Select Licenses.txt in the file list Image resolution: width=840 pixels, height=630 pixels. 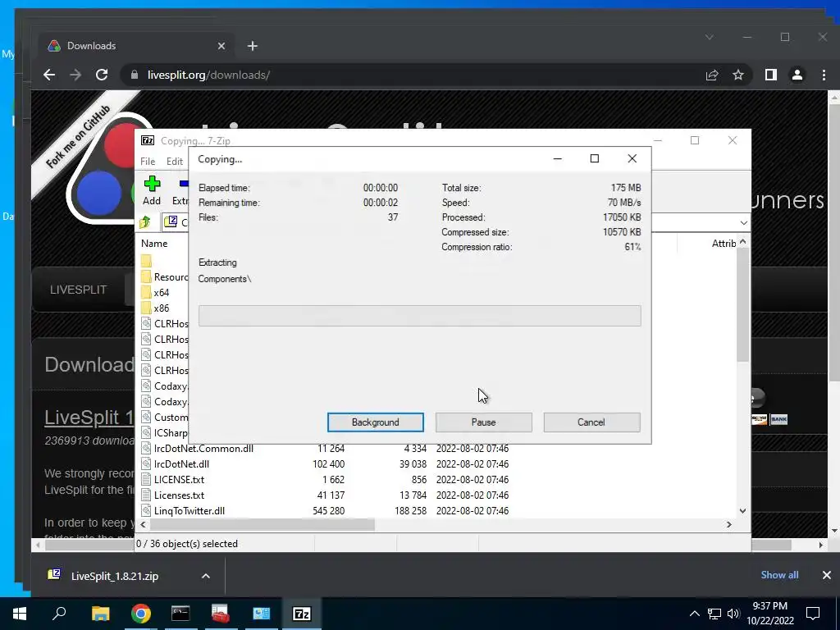(179, 495)
